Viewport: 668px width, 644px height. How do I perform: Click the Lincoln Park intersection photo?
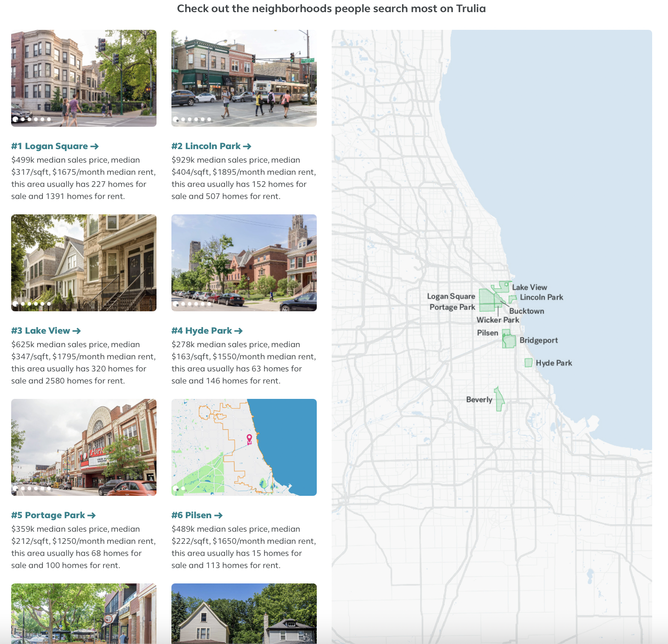point(244,78)
